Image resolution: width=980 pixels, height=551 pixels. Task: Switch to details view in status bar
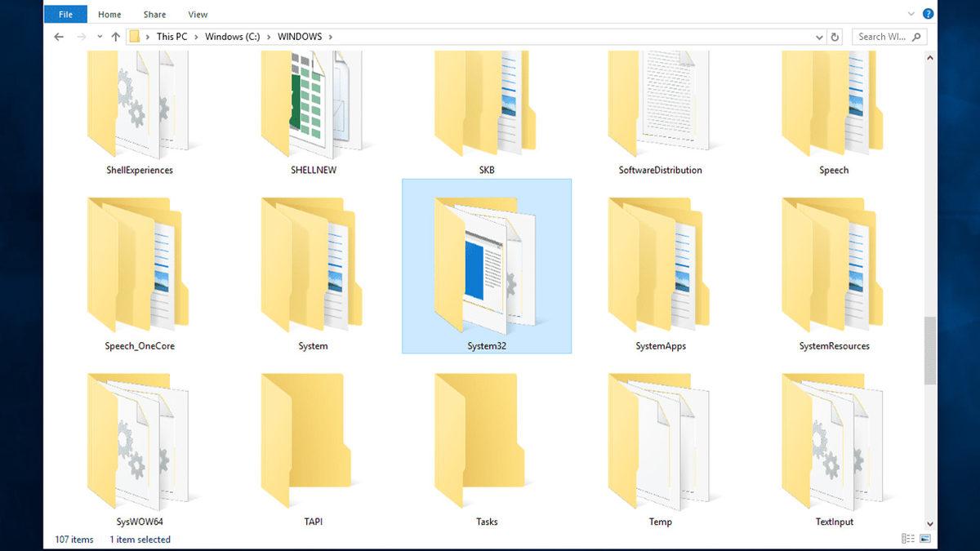(x=908, y=539)
